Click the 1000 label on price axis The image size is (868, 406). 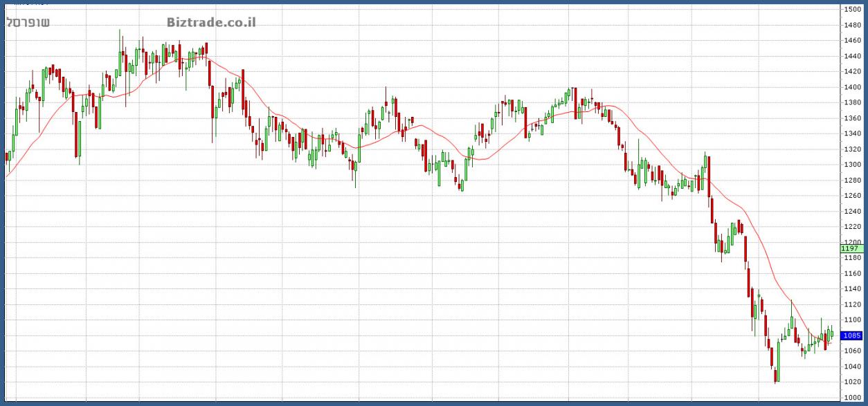tap(851, 398)
